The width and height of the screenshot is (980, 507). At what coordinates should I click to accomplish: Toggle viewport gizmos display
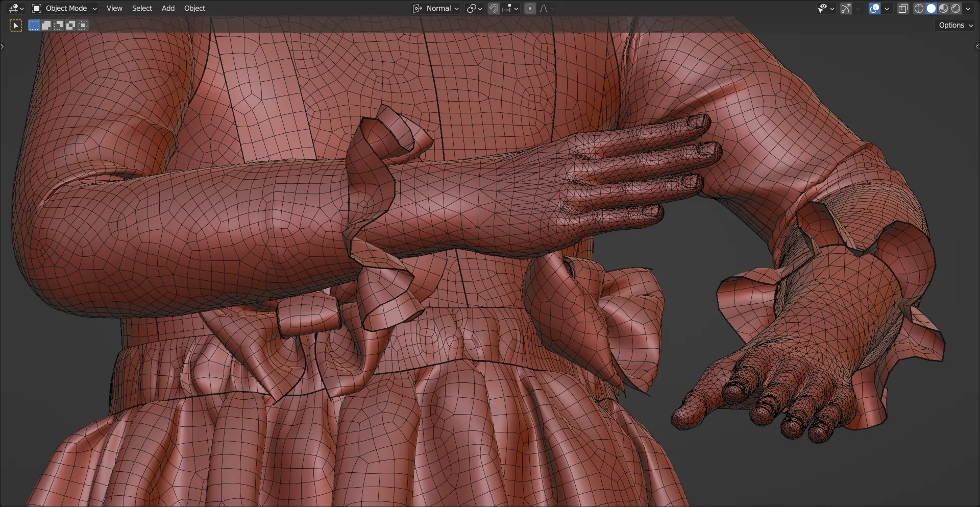pyautogui.click(x=846, y=8)
